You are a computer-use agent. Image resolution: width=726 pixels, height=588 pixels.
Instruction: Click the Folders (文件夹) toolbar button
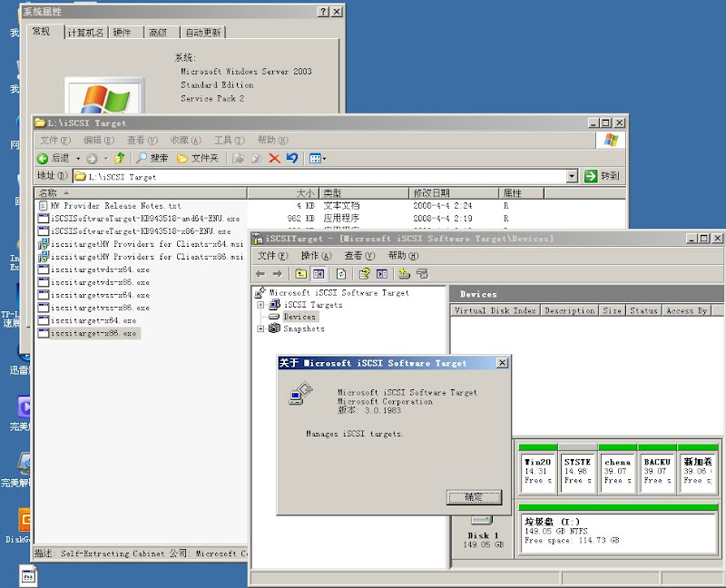197,159
